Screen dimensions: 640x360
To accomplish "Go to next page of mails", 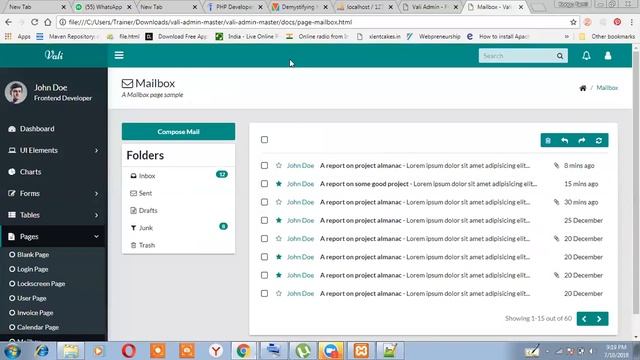I will [600, 319].
